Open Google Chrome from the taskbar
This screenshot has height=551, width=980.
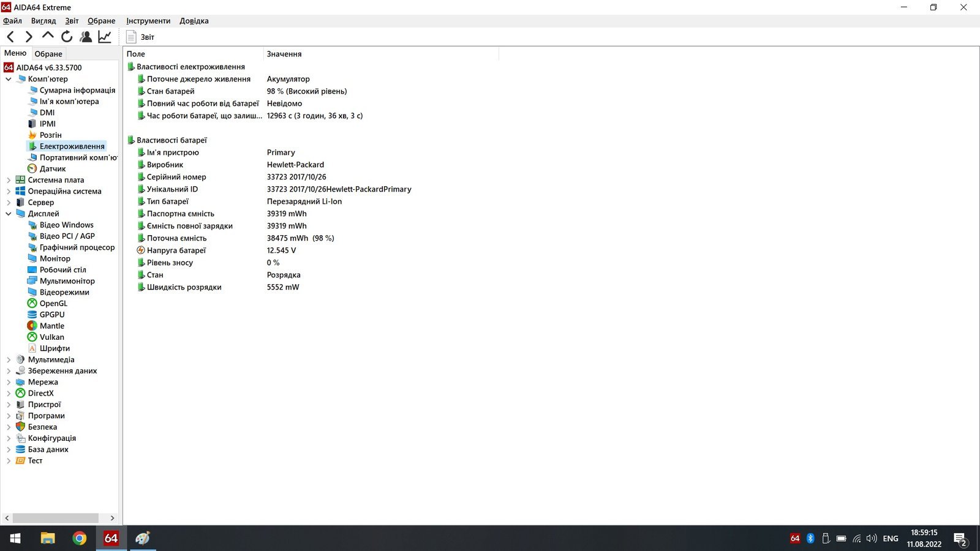click(79, 538)
